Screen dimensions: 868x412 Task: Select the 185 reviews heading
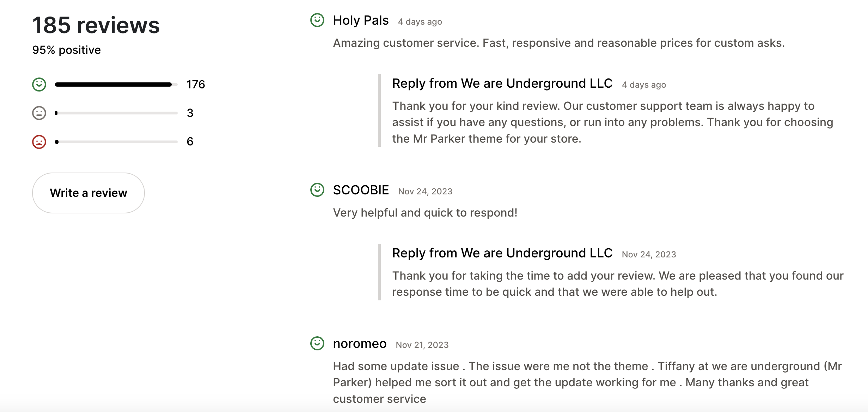point(96,25)
